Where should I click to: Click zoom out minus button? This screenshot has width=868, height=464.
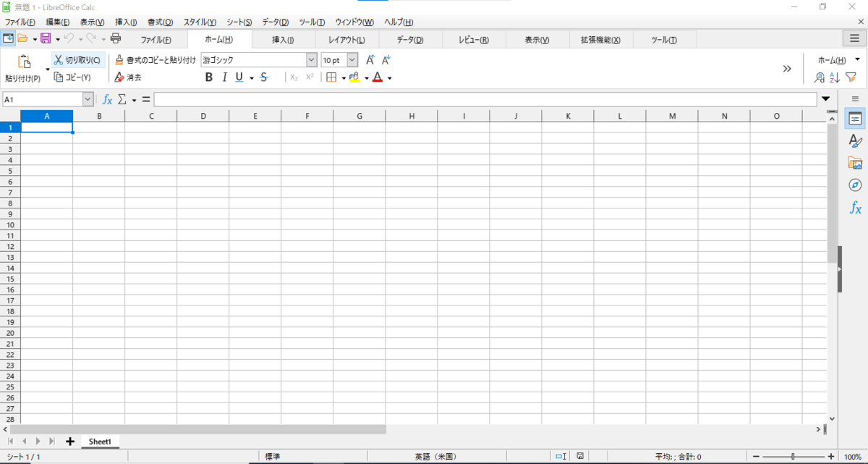[x=756, y=457]
